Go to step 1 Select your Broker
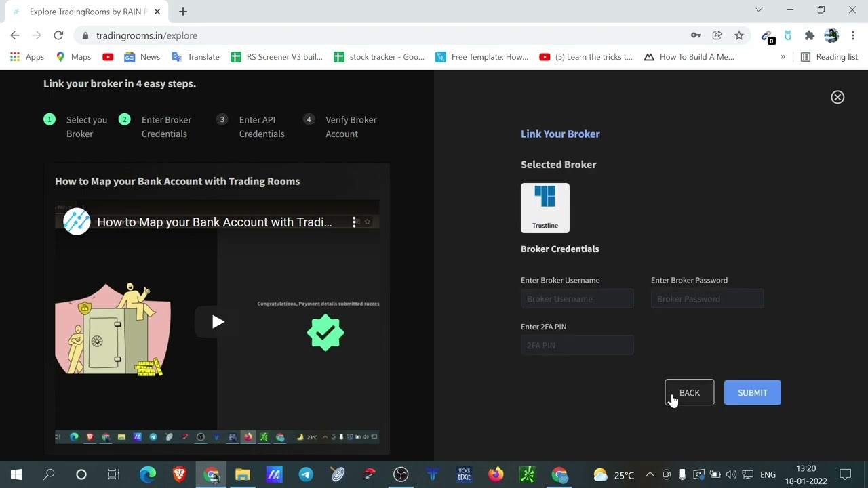868x488 pixels. pos(76,127)
